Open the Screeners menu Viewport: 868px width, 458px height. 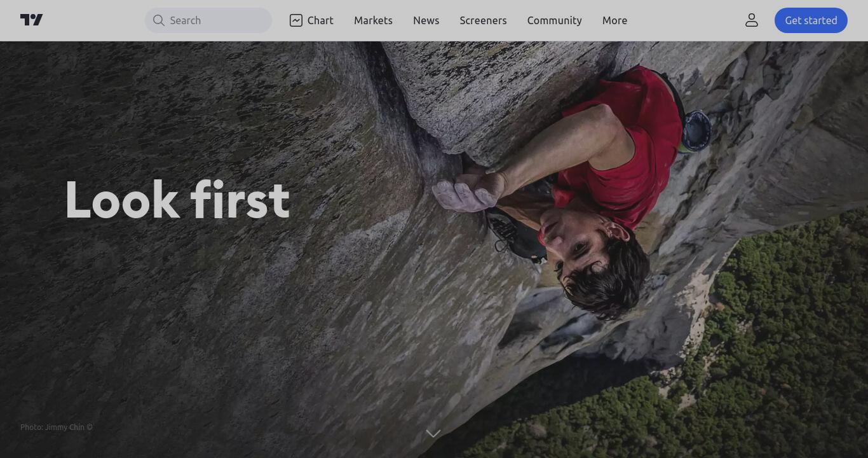483,20
